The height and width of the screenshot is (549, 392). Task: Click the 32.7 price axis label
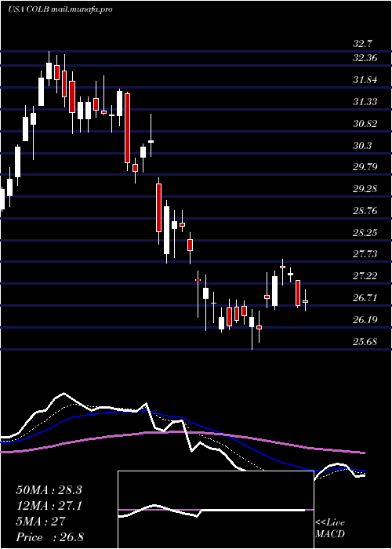tap(363, 44)
